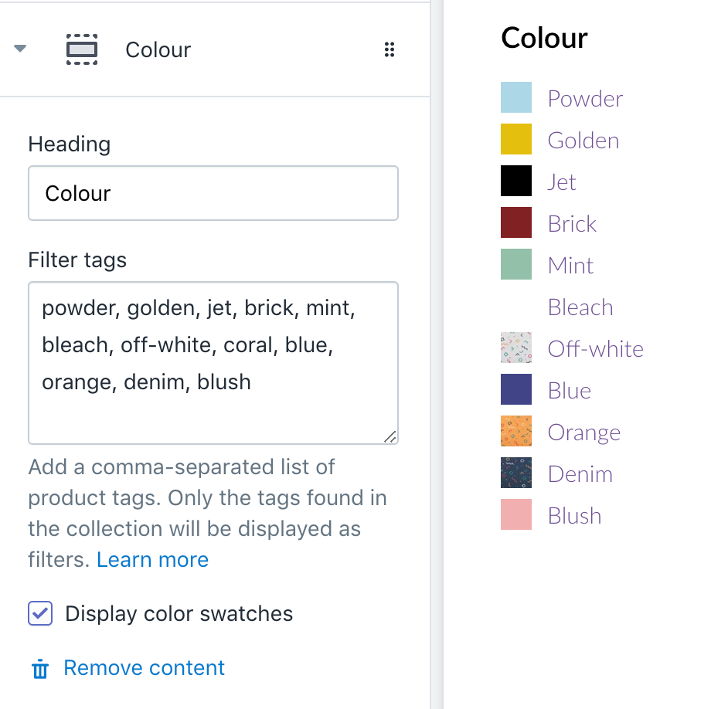Click inside the Filter tags textarea
728x709 pixels.
pos(213,363)
